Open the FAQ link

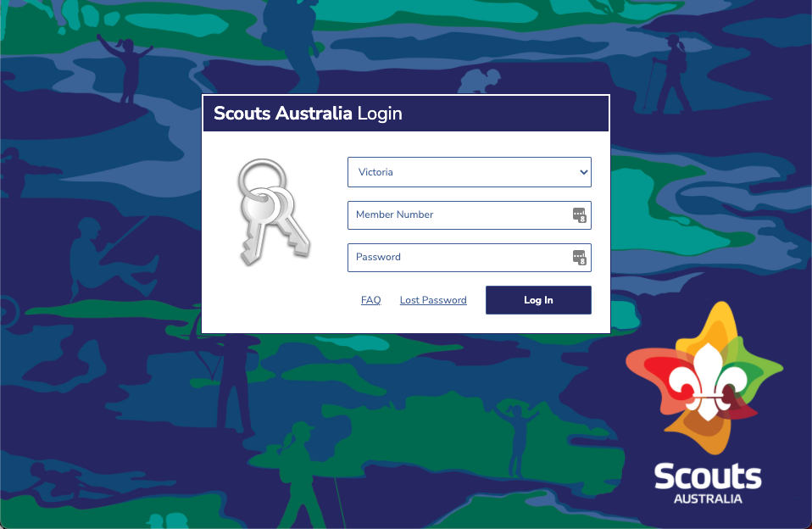point(370,300)
